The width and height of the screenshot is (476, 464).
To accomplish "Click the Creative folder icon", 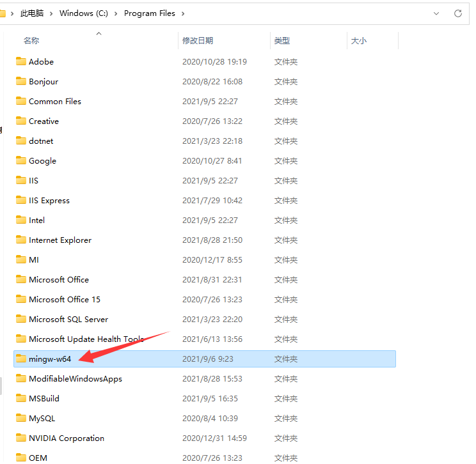I will pyautogui.click(x=21, y=121).
